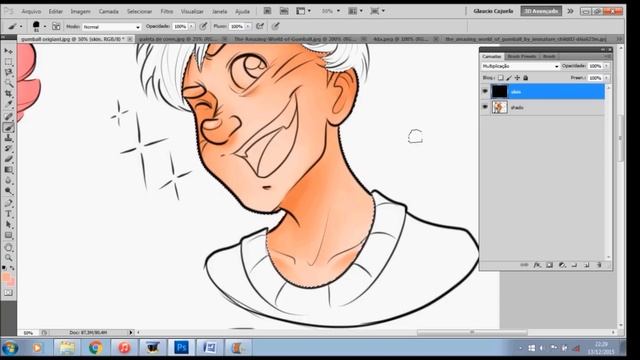Hide the skin layer eye icon

(485, 91)
